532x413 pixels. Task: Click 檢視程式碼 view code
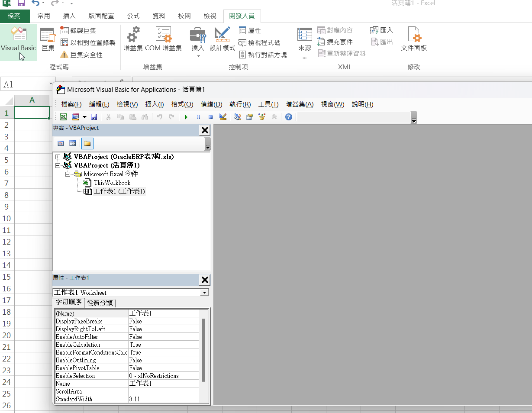click(259, 42)
